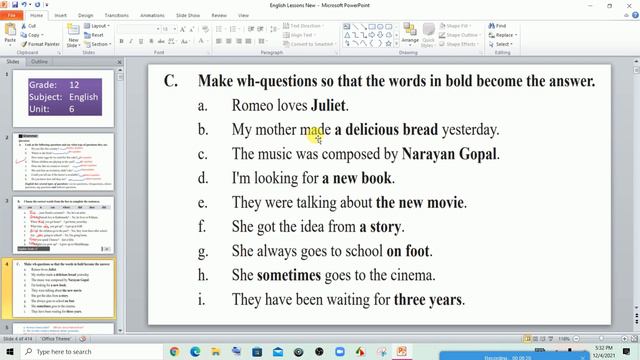
Task: Click Increase List Level icon
Action: [260, 29]
